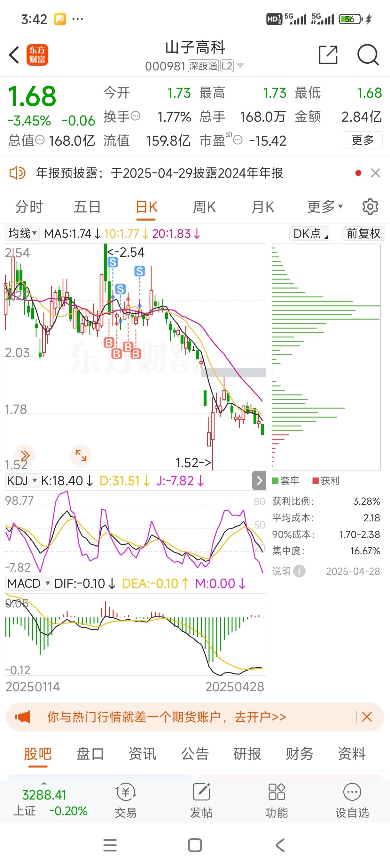Screen dimensions: 390x868
Task: Switch to 盘口 tab
Action: click(90, 754)
